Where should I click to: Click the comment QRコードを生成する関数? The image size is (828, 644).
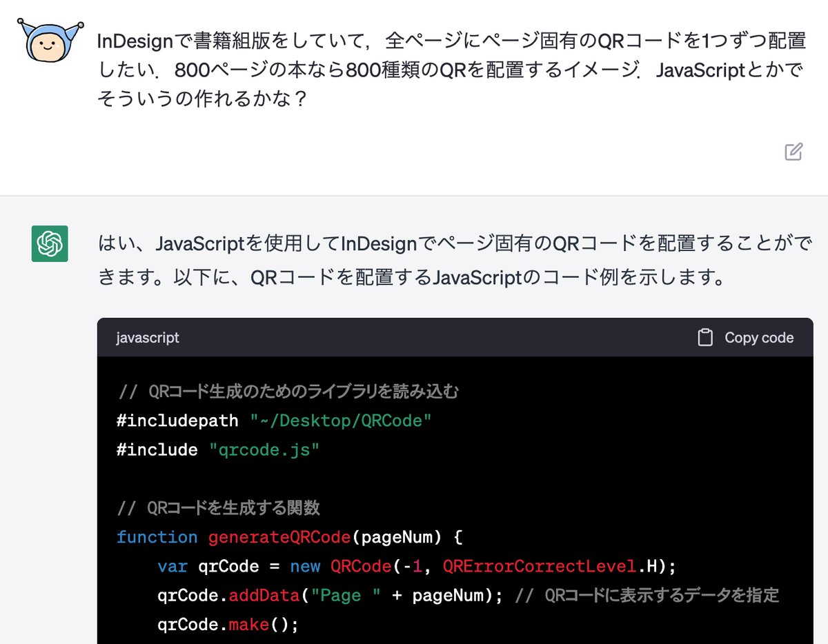[218, 508]
